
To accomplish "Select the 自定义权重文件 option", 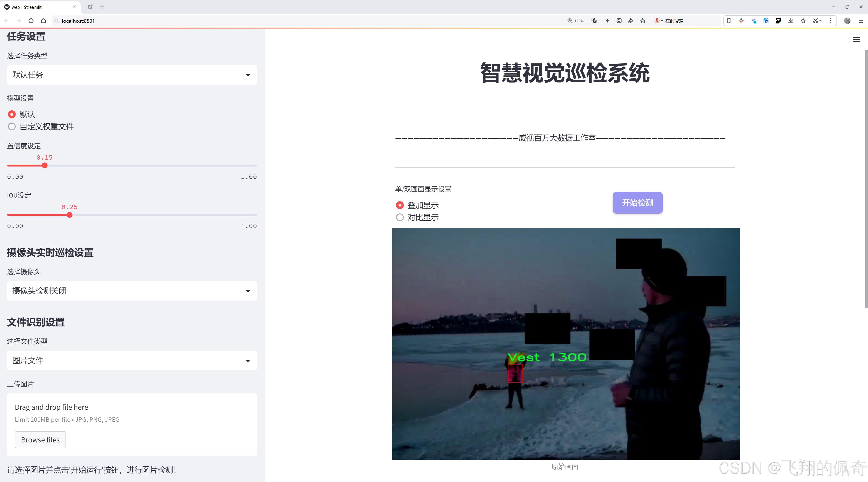I will pyautogui.click(x=12, y=126).
